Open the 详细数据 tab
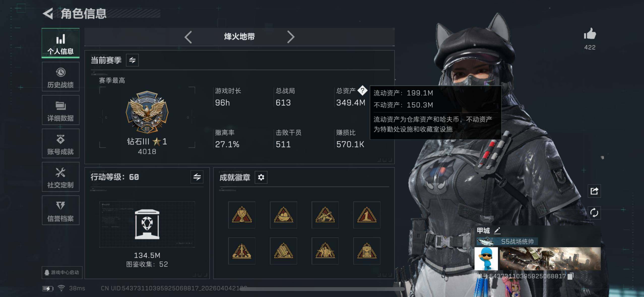 (60, 110)
